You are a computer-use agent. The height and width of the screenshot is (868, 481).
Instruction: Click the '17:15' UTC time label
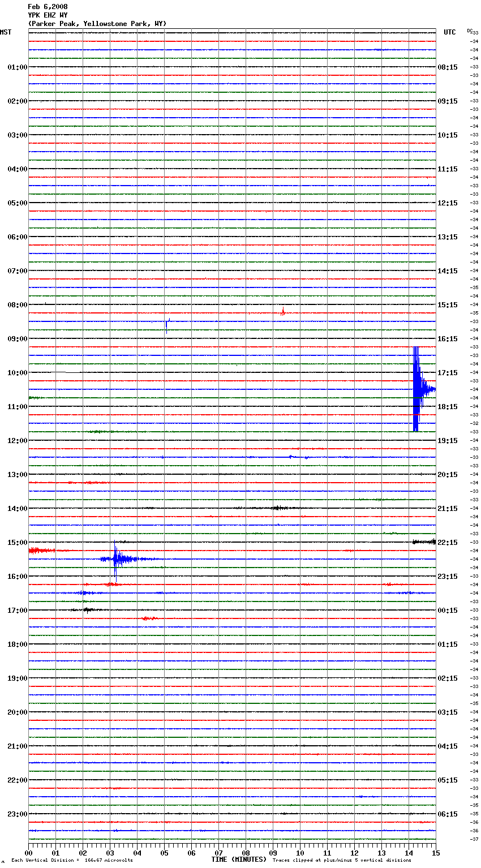pyautogui.click(x=448, y=373)
